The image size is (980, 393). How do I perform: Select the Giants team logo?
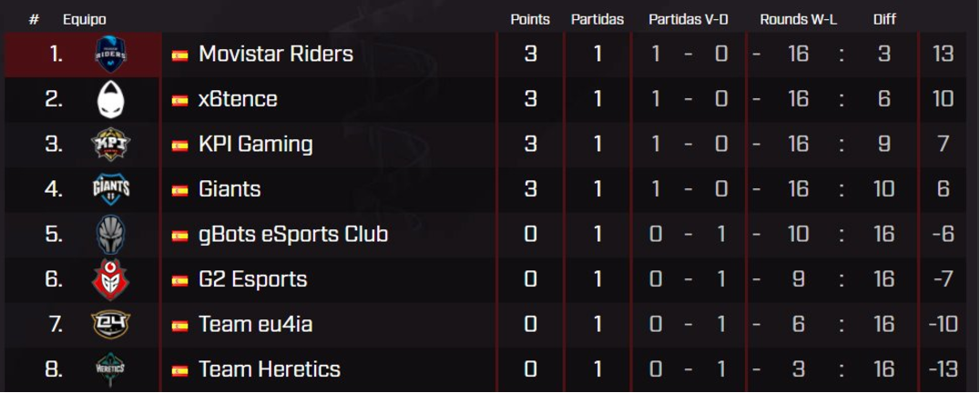click(110, 189)
